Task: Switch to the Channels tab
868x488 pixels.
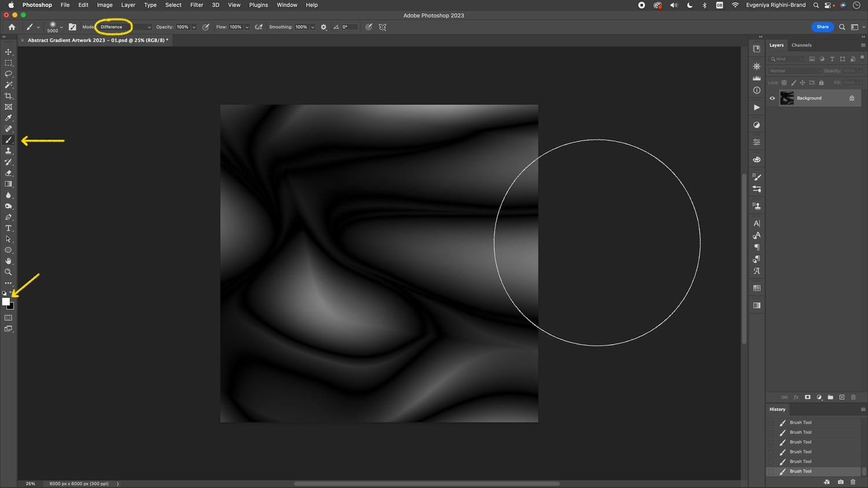Action: tap(801, 45)
